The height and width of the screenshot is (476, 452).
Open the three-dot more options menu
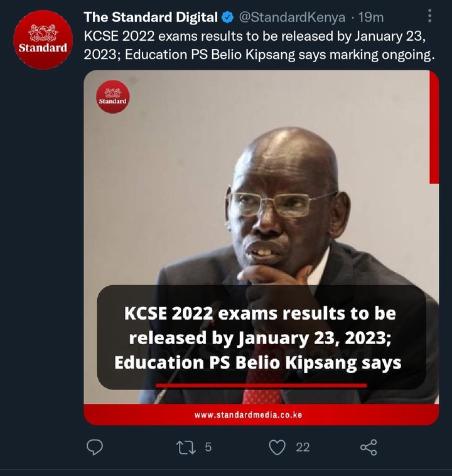(429, 16)
